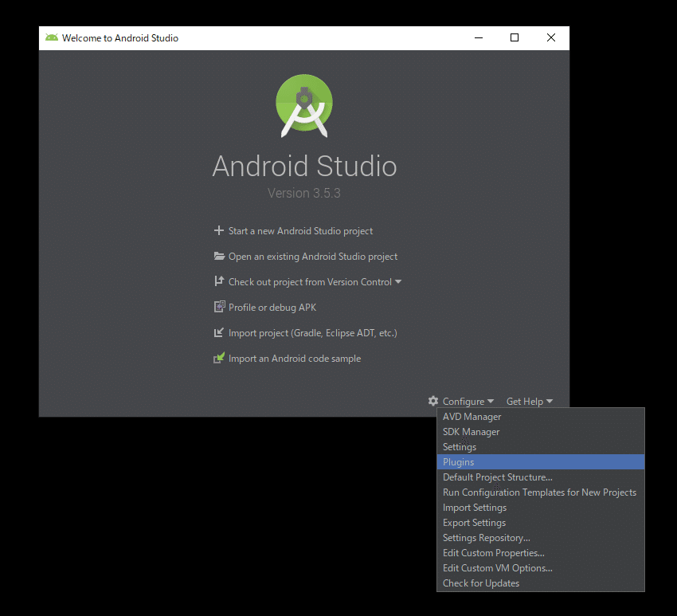Image resolution: width=677 pixels, height=616 pixels.
Task: Open Settings from the Configure menu
Action: [x=541, y=447]
